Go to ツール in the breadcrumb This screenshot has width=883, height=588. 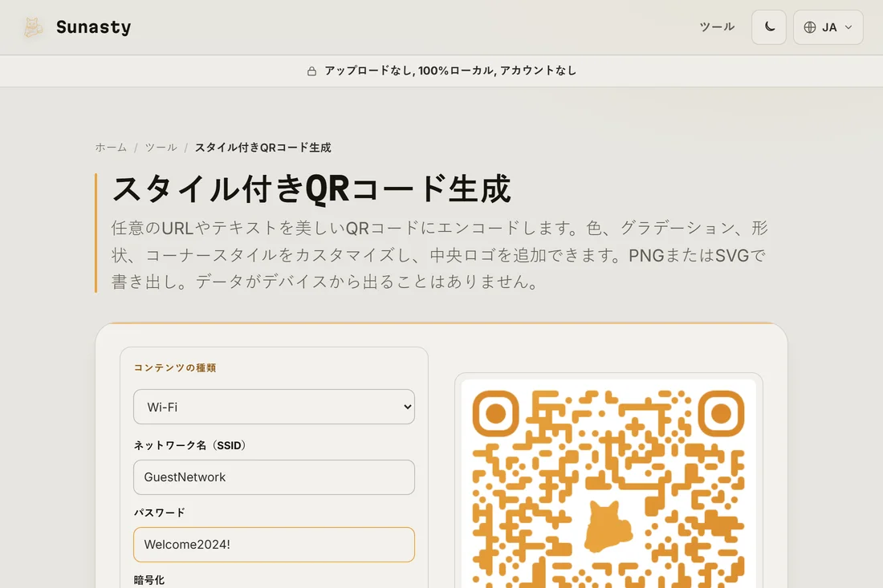pos(161,148)
